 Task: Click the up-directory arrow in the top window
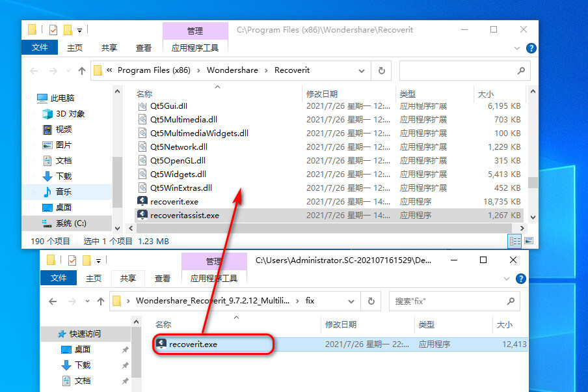82,70
